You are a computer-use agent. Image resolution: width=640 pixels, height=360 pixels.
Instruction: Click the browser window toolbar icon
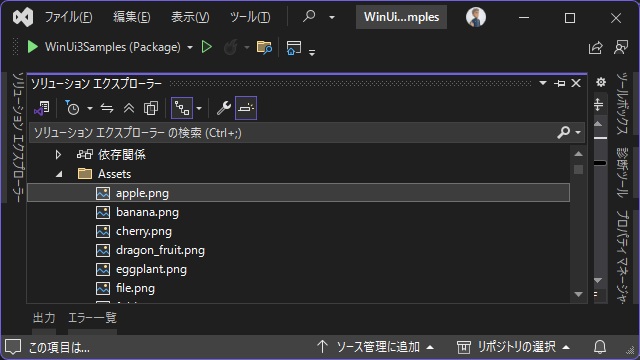click(x=294, y=48)
